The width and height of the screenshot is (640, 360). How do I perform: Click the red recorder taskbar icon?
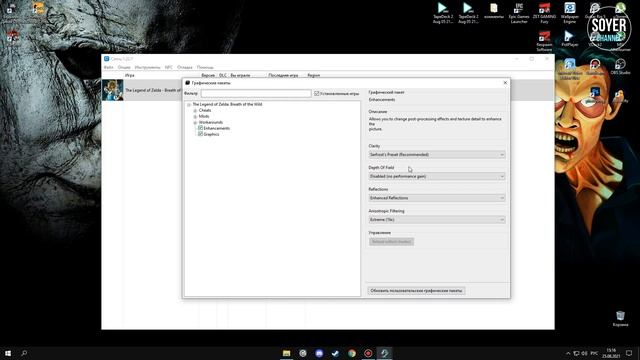click(368, 353)
